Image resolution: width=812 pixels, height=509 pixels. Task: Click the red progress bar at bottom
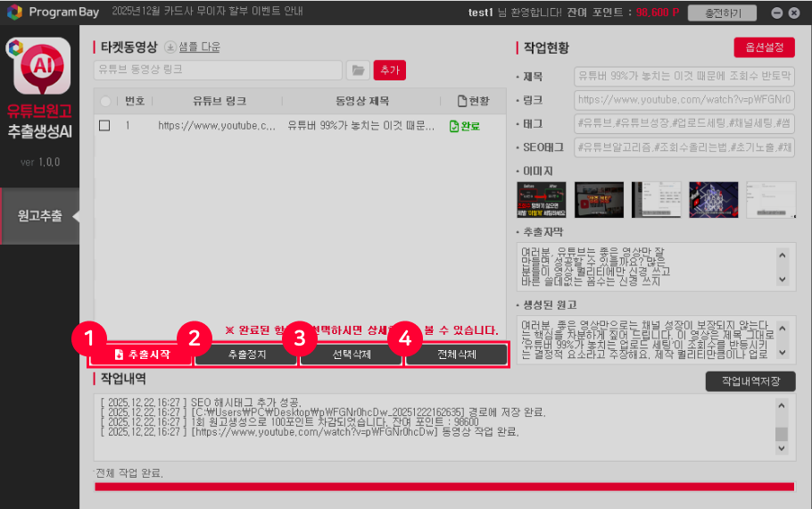[x=443, y=487]
